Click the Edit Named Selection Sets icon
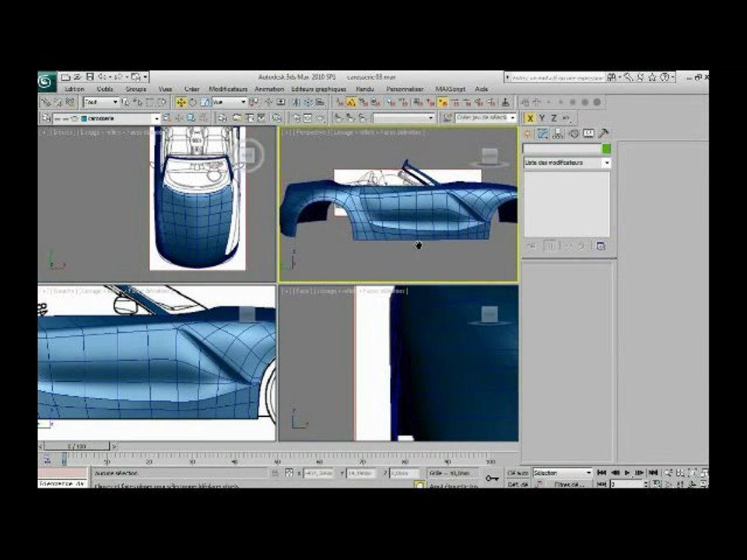Image resolution: width=747 pixels, height=560 pixels. pos(447,117)
